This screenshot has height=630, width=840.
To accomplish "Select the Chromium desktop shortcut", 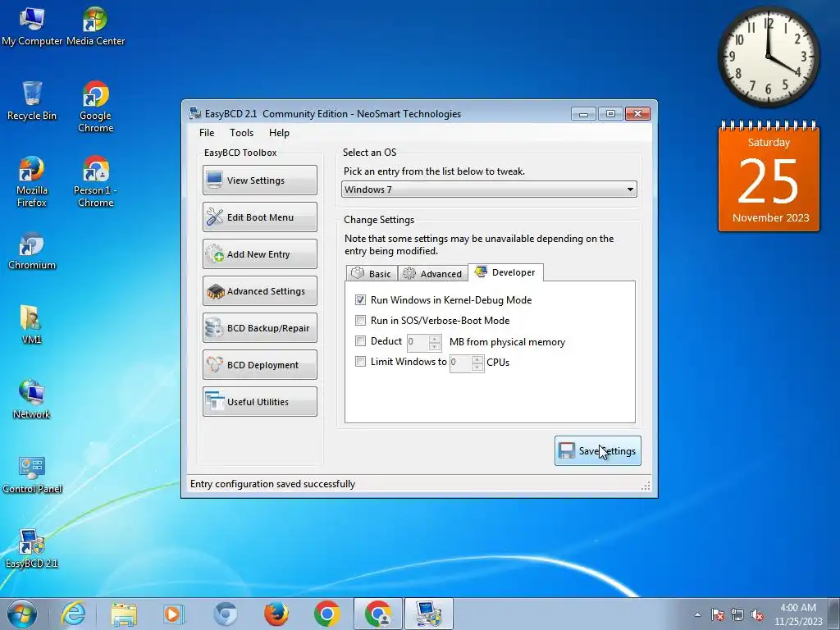I will point(32,250).
